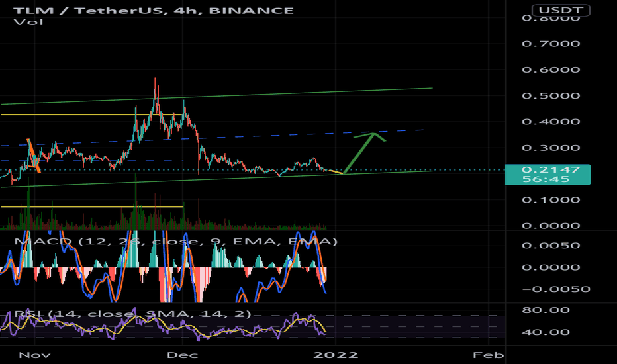Click the 0.5000 price axis label
The image size is (617, 364).
pyautogui.click(x=551, y=95)
